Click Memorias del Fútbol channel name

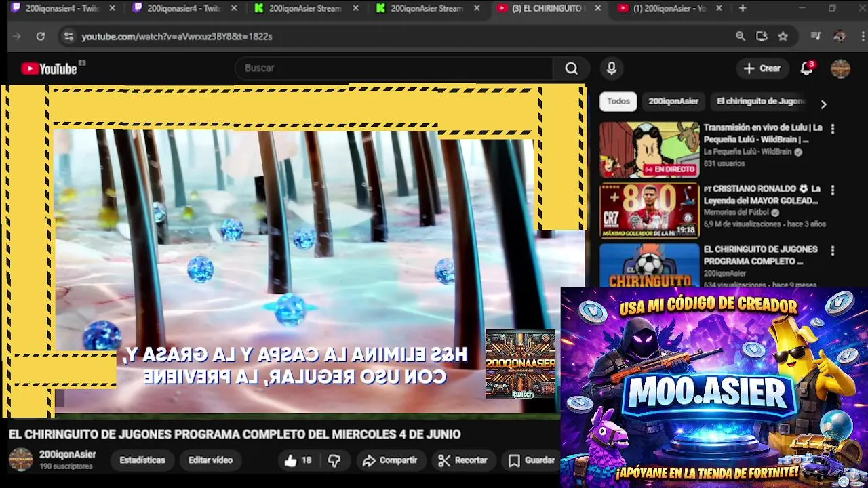pos(738,212)
